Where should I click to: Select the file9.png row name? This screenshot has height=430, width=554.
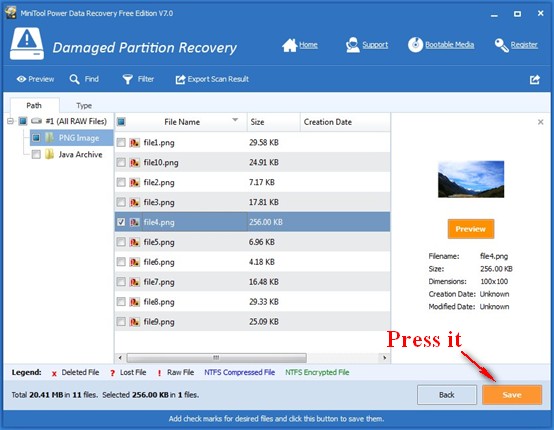click(x=159, y=322)
